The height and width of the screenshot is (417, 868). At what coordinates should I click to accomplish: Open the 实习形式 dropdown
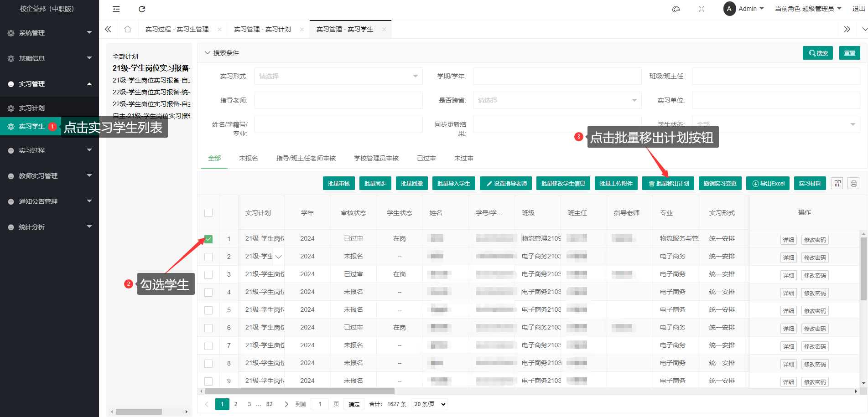click(x=338, y=76)
